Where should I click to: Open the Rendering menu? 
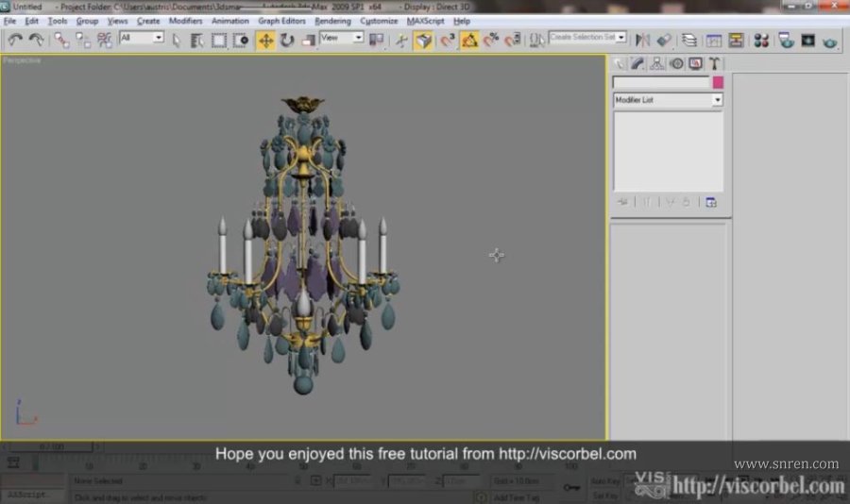pos(332,21)
